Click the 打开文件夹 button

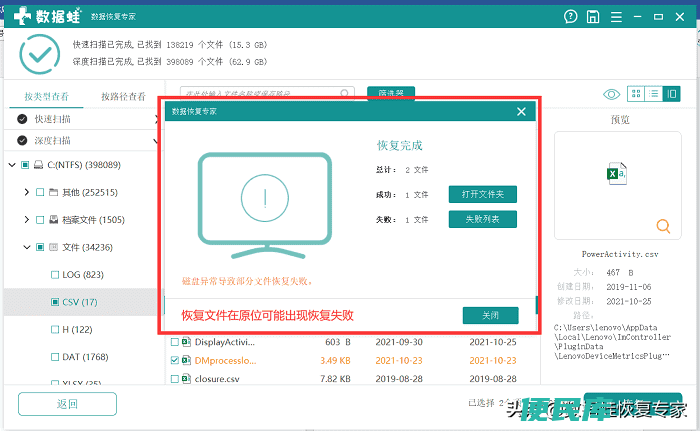pyautogui.click(x=483, y=194)
